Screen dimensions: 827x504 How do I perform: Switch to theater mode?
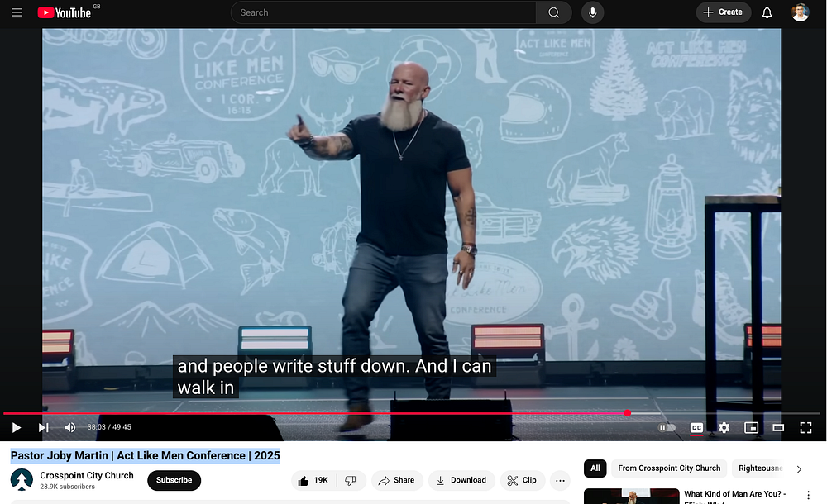(778, 427)
